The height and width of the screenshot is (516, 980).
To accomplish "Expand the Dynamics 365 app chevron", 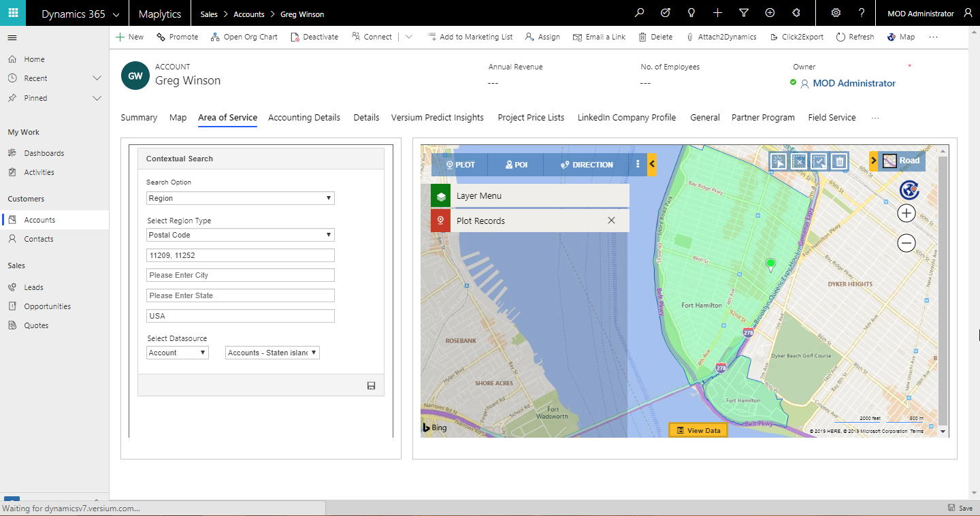I will [116, 14].
